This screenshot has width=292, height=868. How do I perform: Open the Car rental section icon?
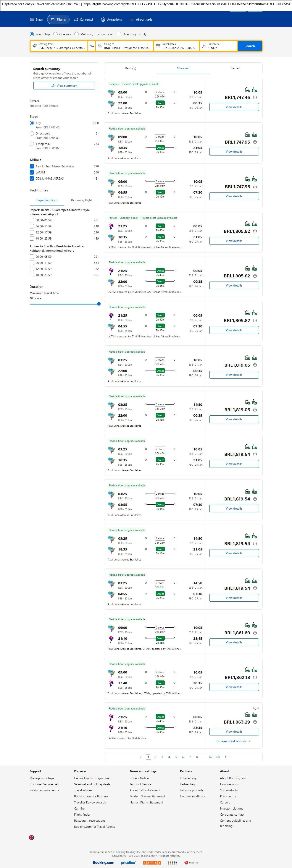76,19
